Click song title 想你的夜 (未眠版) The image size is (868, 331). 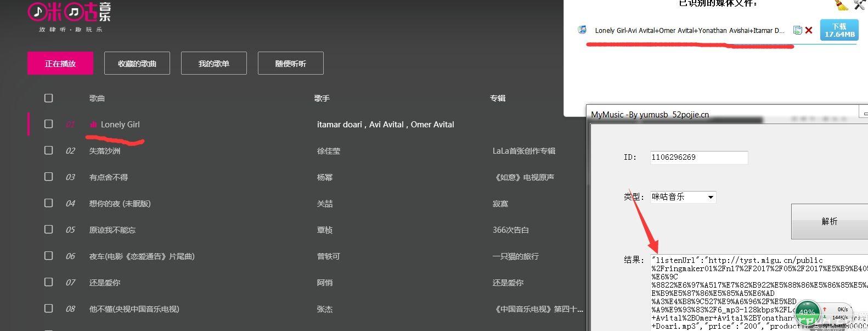(x=120, y=204)
